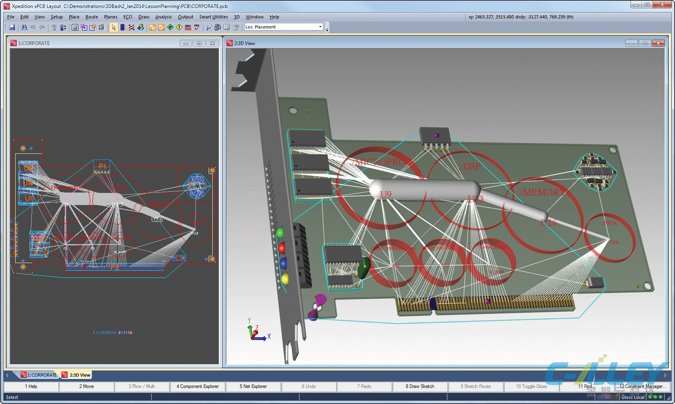675x404 pixels.
Task: Click the 4 Component Explorer button
Action: [198, 386]
